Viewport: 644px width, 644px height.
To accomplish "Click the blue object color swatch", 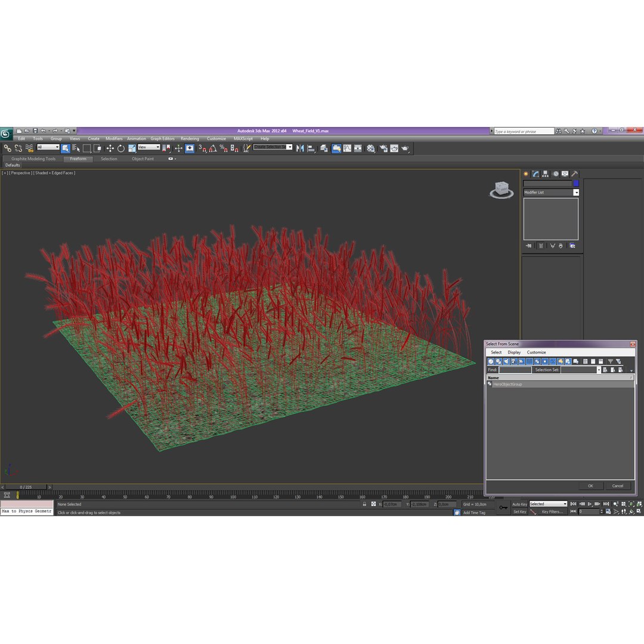I will point(576,183).
